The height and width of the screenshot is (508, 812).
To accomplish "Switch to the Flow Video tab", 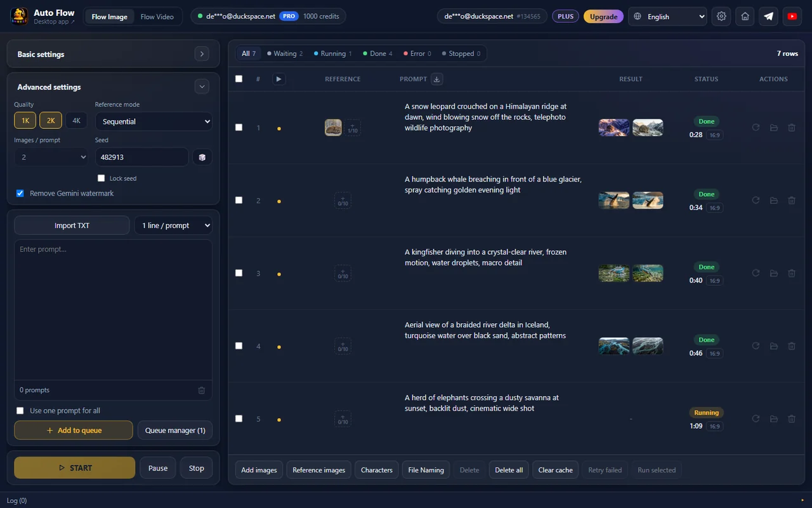I will pos(157,17).
